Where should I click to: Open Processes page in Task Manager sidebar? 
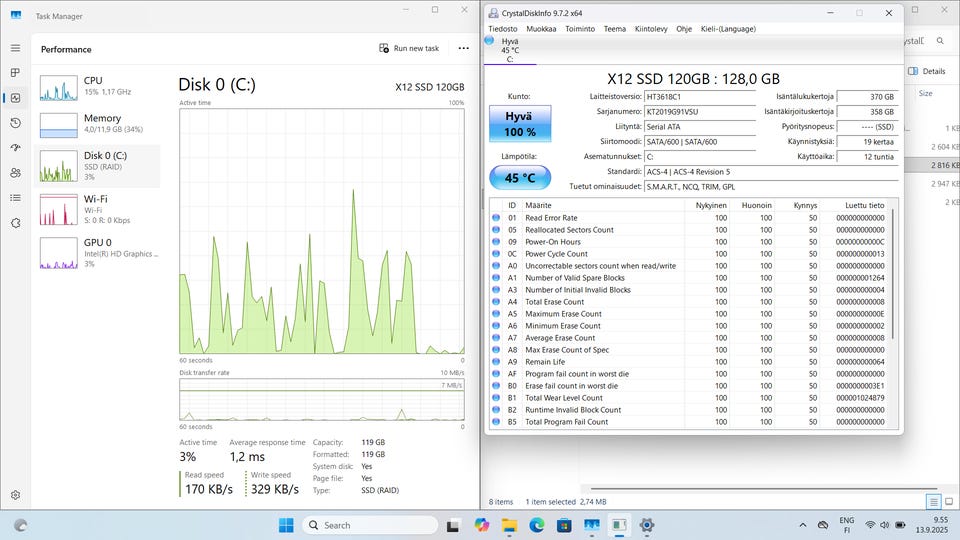tap(15, 73)
